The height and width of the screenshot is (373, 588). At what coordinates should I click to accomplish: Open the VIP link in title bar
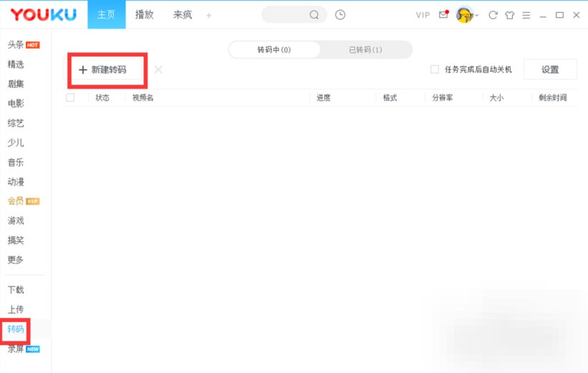(x=423, y=15)
